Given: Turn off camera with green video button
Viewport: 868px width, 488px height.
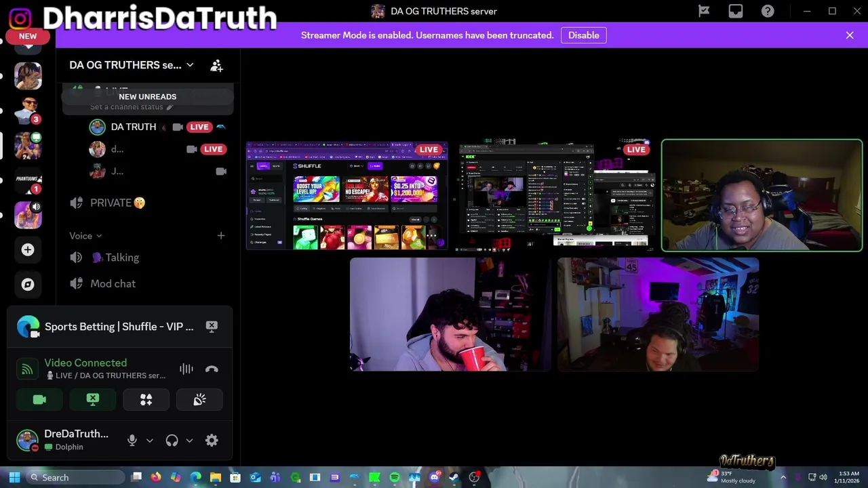Looking at the screenshot, I should point(39,400).
